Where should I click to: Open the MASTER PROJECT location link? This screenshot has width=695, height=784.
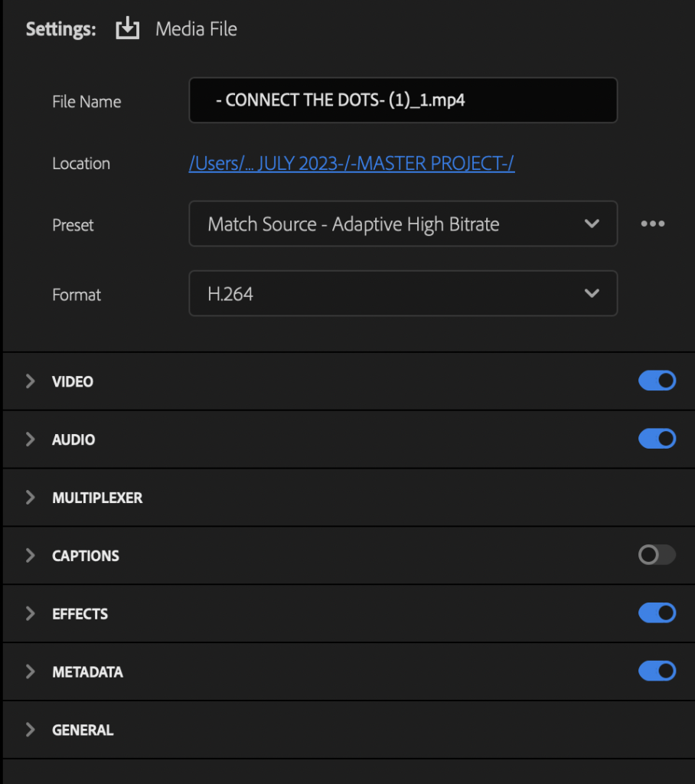tap(351, 164)
